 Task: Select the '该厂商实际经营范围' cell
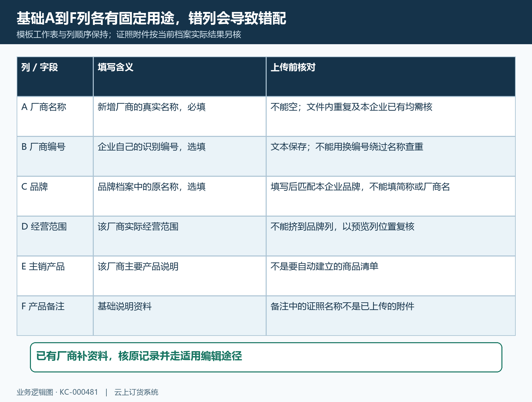(180, 236)
